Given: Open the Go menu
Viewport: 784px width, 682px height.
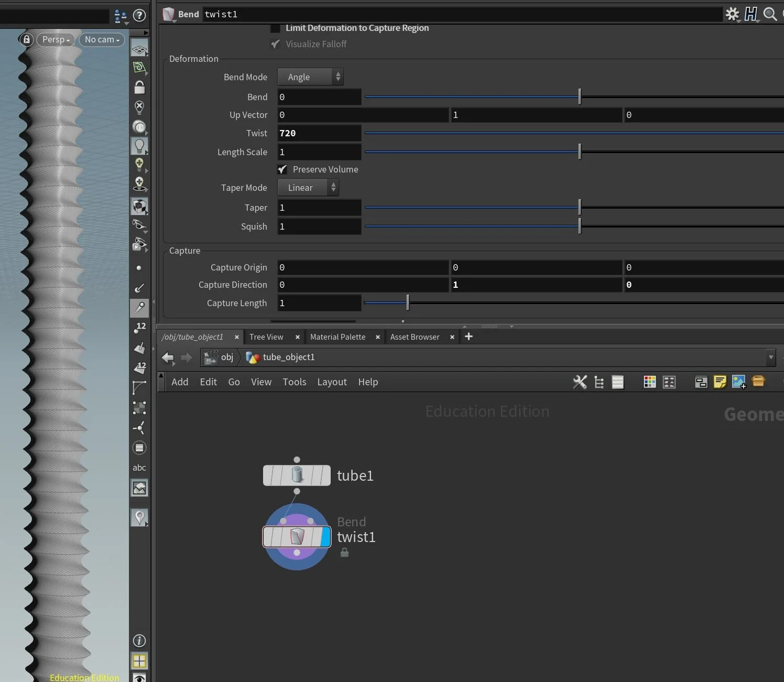Looking at the screenshot, I should click(x=234, y=382).
